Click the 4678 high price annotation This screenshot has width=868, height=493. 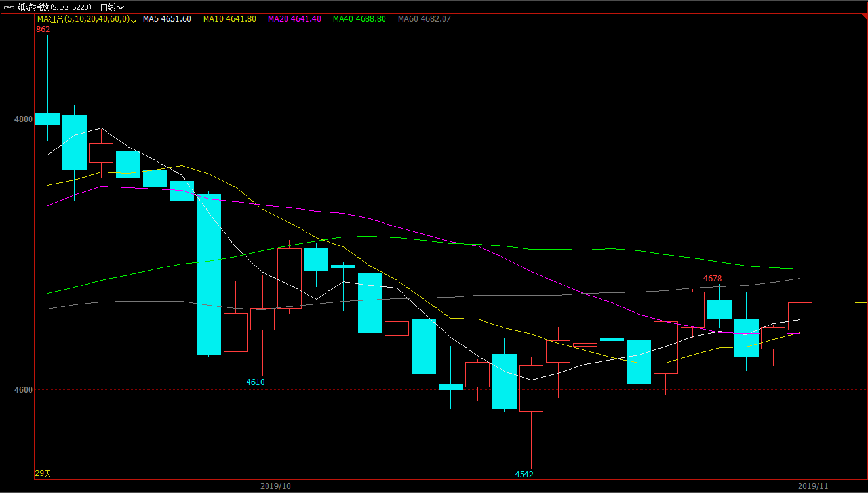pyautogui.click(x=713, y=279)
